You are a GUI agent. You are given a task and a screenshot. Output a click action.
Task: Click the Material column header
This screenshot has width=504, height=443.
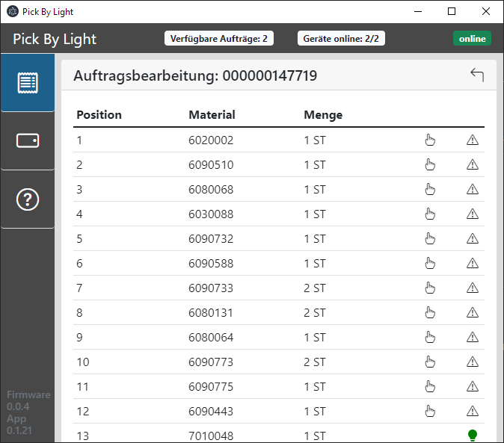[x=212, y=115]
